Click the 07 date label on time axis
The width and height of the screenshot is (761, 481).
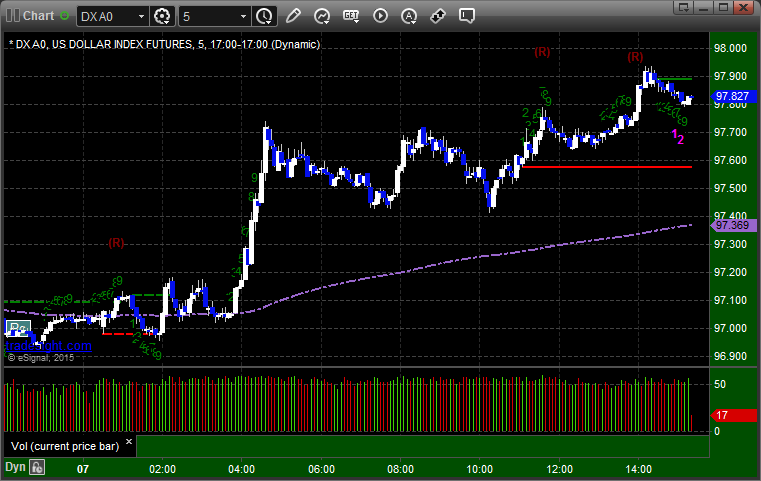pyautogui.click(x=83, y=469)
